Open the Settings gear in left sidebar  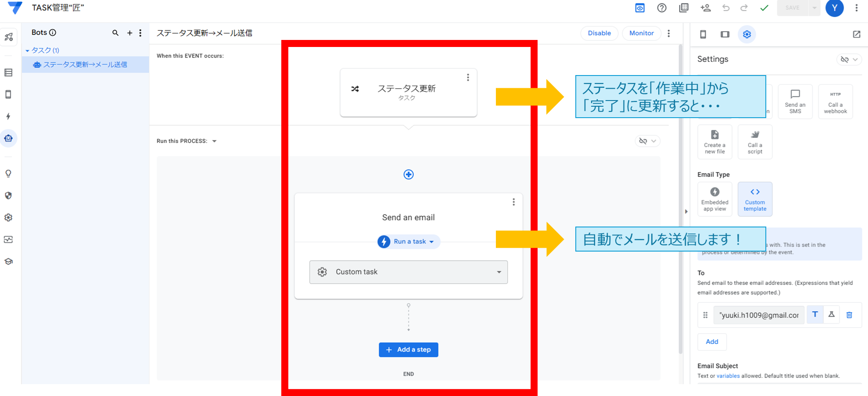click(x=8, y=217)
